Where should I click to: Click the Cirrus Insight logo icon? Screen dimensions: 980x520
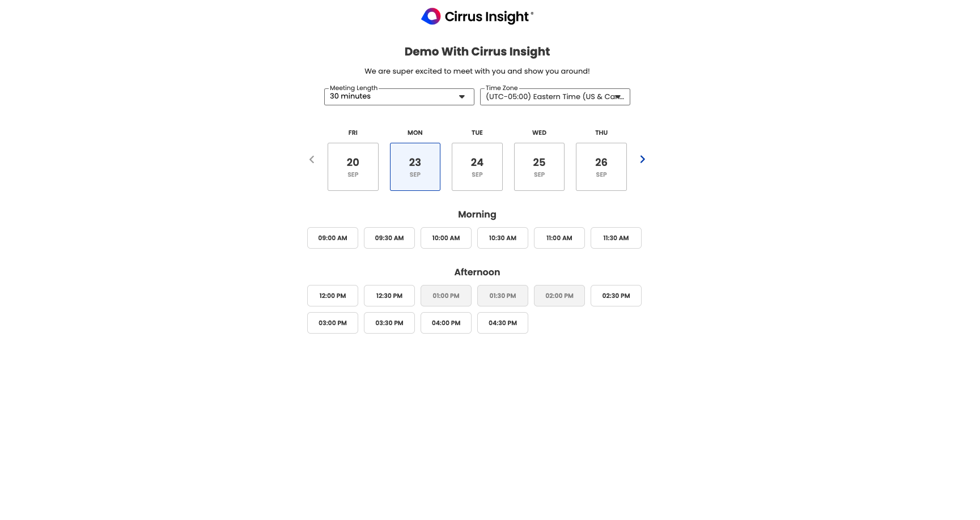point(431,16)
